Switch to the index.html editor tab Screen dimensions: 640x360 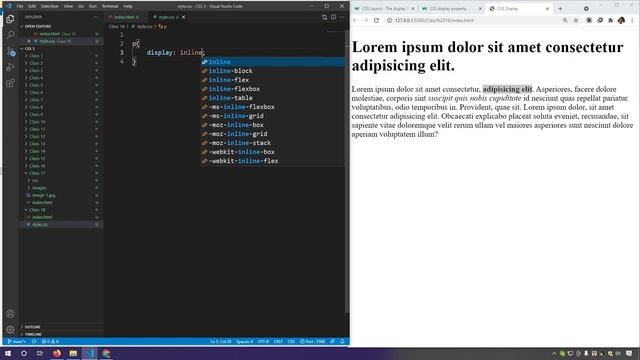click(x=124, y=17)
